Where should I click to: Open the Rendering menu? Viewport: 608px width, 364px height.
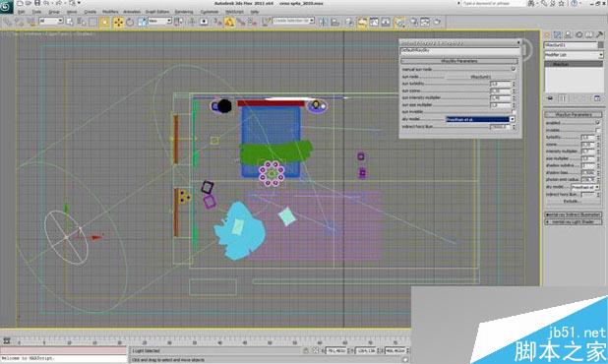click(x=184, y=12)
